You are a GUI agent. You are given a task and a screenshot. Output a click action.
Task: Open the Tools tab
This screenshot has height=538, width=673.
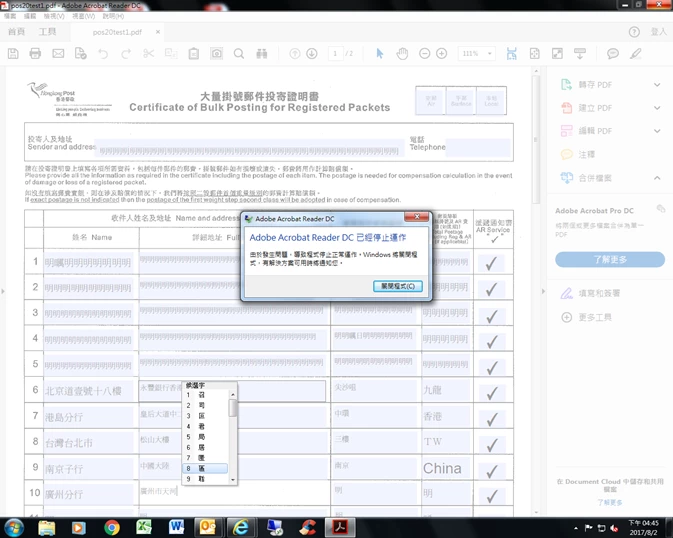[x=47, y=32]
